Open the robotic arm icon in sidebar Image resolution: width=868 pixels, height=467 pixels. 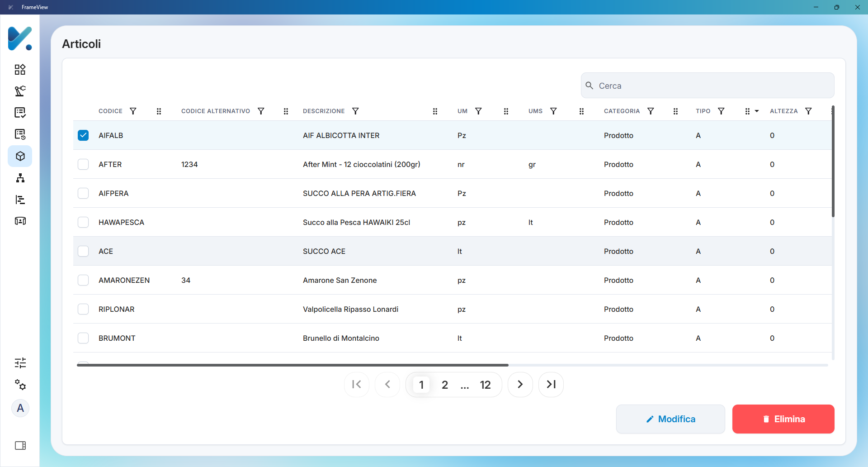tap(20, 91)
